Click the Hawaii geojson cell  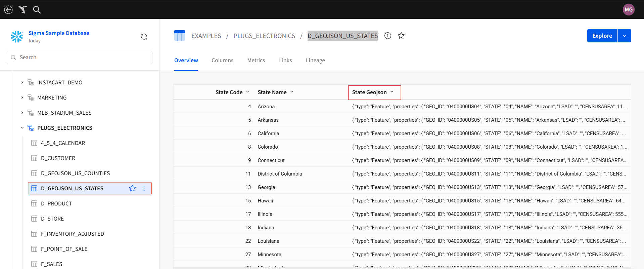pyautogui.click(x=489, y=201)
